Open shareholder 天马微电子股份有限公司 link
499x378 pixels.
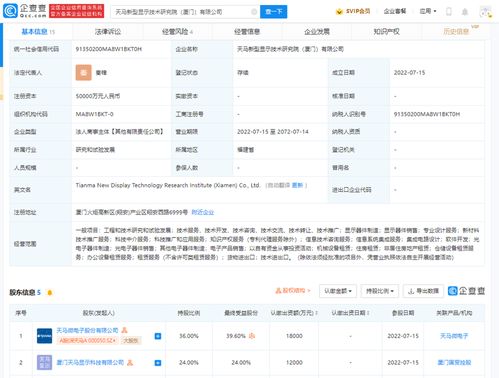click(87, 330)
